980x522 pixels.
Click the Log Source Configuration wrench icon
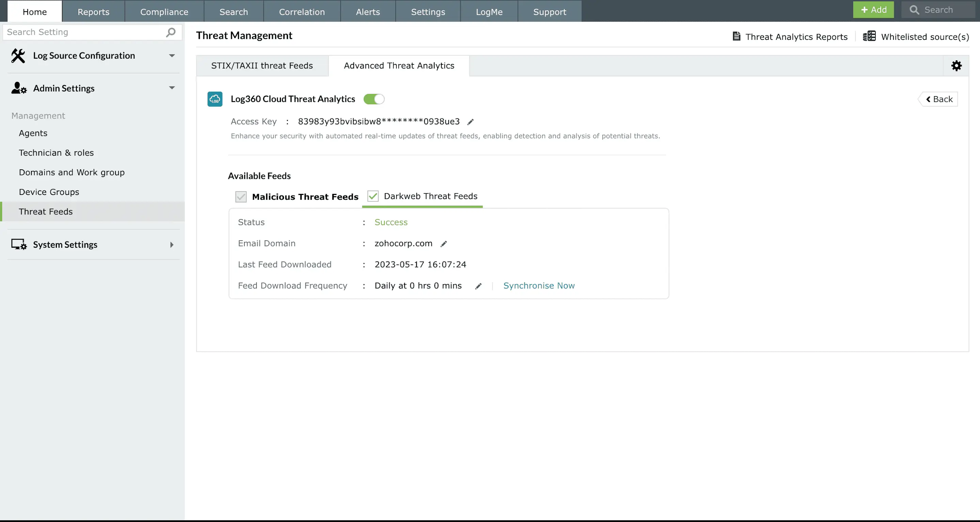coord(18,56)
